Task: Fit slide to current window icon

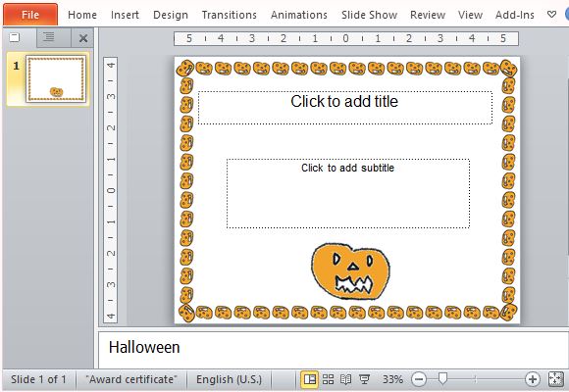Action: [555, 379]
